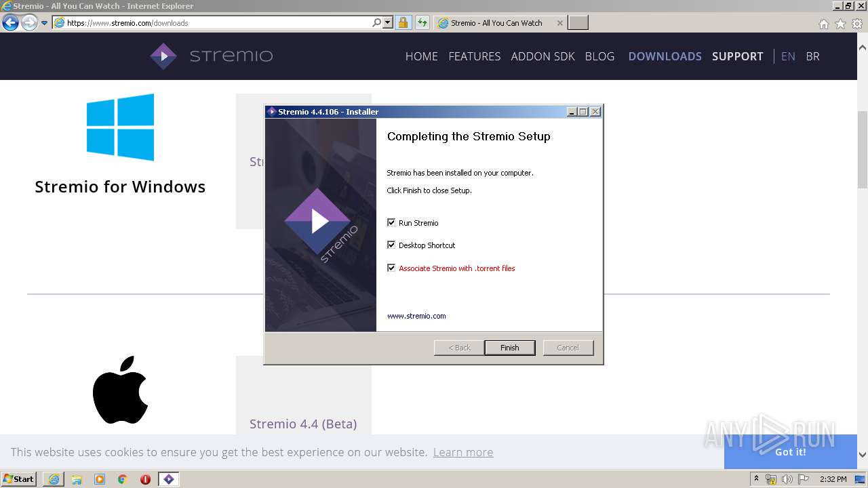Open a new browser tab
Viewport: 868px width, 488px height.
578,22
